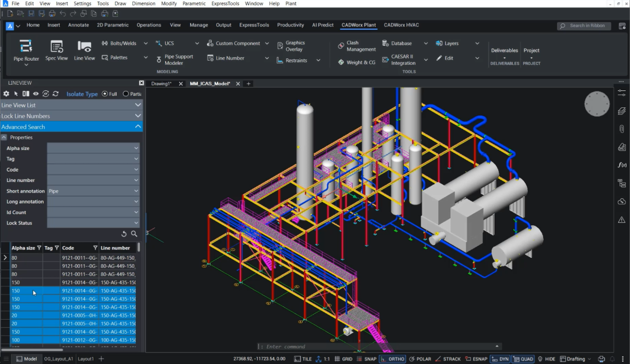Open Clash Management
The width and height of the screenshot is (630, 364).
click(357, 46)
